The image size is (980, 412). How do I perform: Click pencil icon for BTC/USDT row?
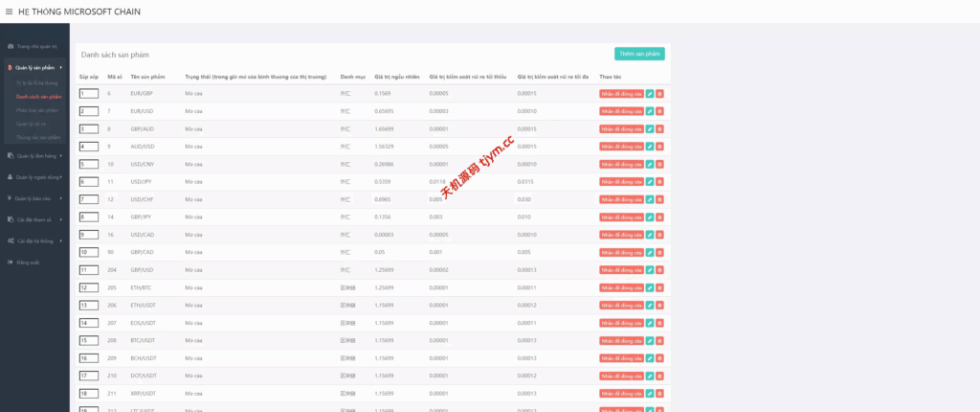(650, 340)
